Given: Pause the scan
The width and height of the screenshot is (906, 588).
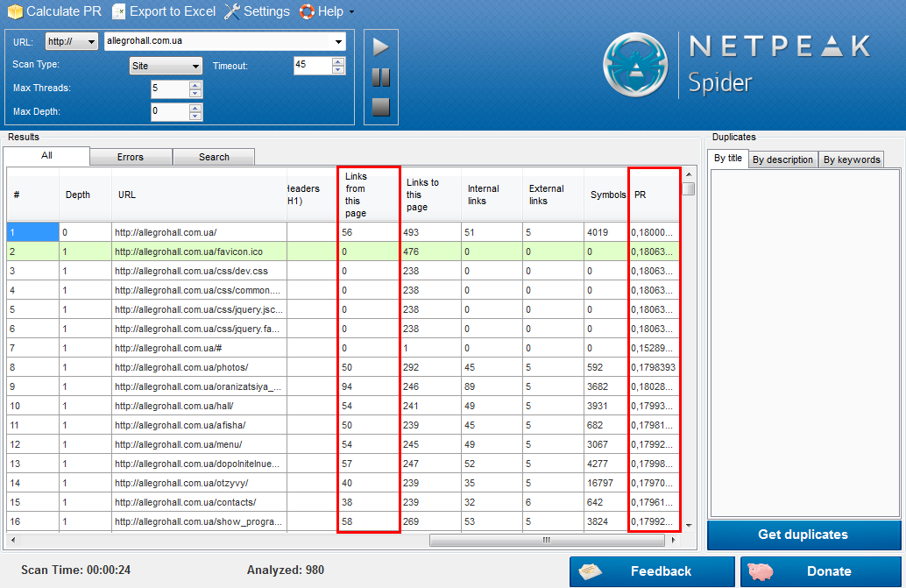Looking at the screenshot, I should pos(381,77).
